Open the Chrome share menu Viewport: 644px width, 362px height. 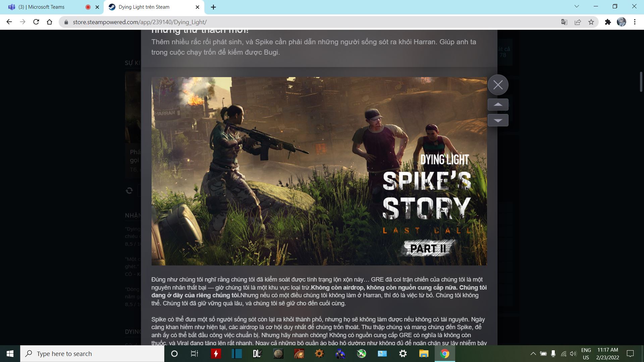[x=578, y=22]
